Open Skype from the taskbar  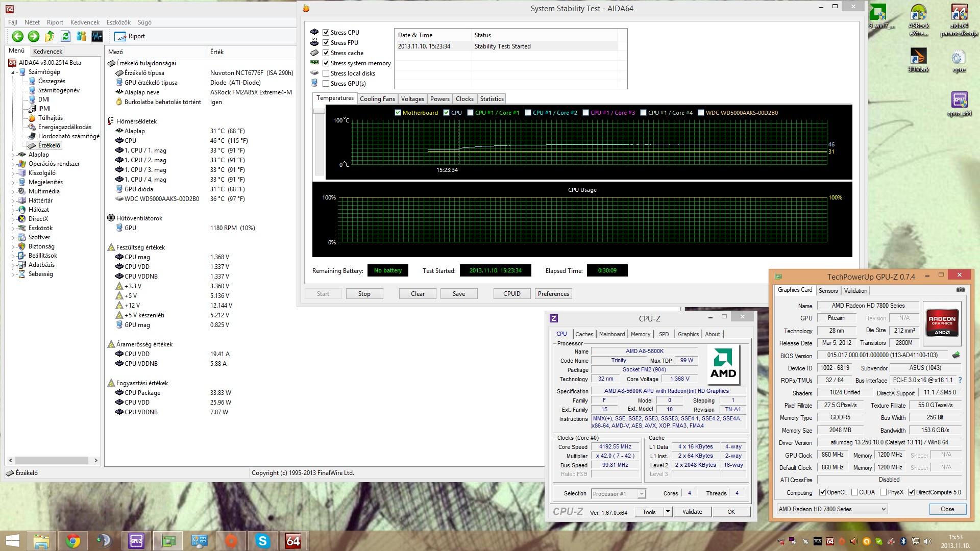tap(262, 541)
